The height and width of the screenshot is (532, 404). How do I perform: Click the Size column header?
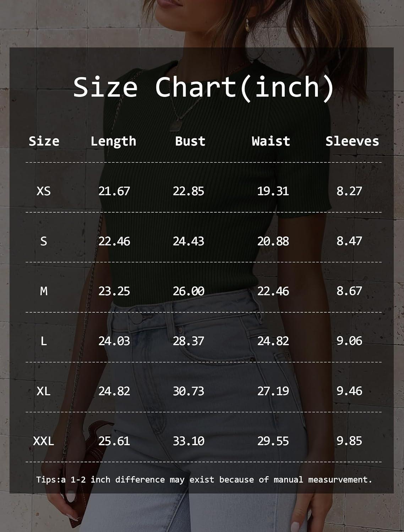click(44, 141)
